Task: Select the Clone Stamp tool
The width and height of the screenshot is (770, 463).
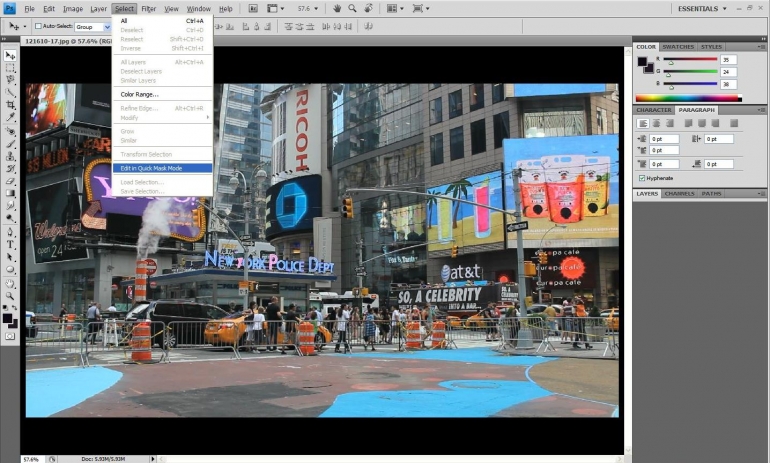Action: pyautogui.click(x=10, y=156)
